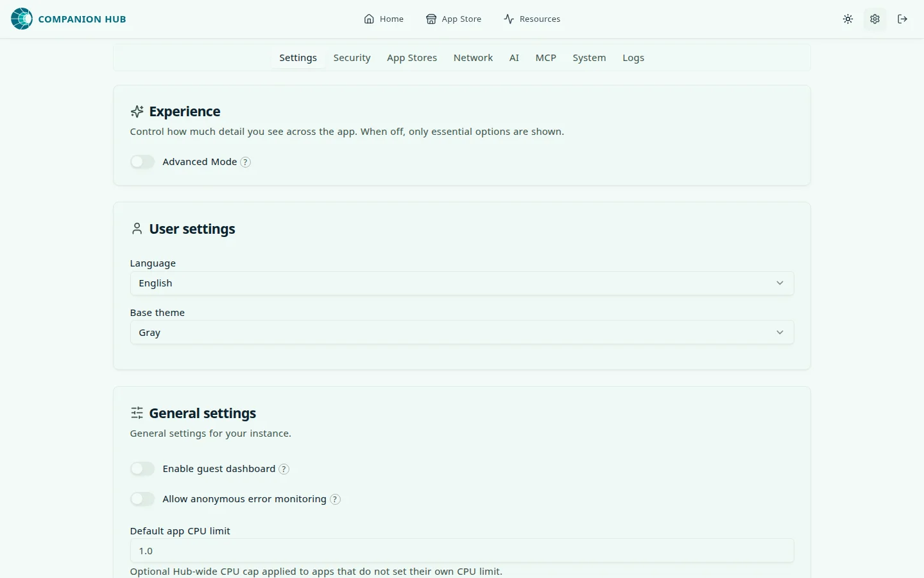Go to the AI tab
924x578 pixels.
pyautogui.click(x=514, y=58)
